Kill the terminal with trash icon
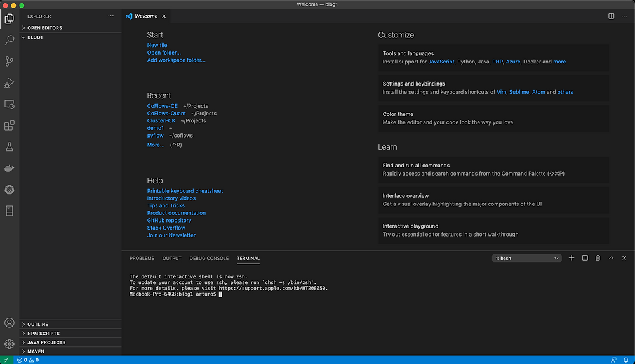Image resolution: width=635 pixels, height=364 pixels. 598,258
